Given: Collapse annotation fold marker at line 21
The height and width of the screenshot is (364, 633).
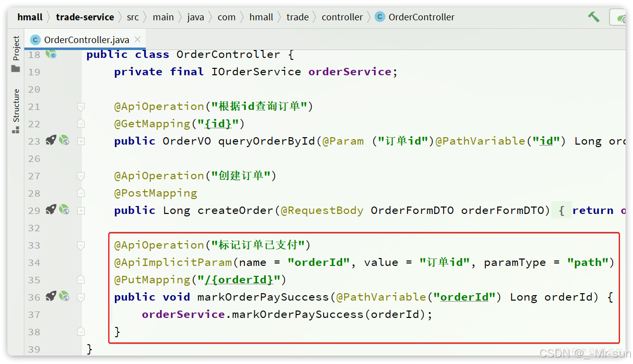Looking at the screenshot, I should (x=81, y=106).
